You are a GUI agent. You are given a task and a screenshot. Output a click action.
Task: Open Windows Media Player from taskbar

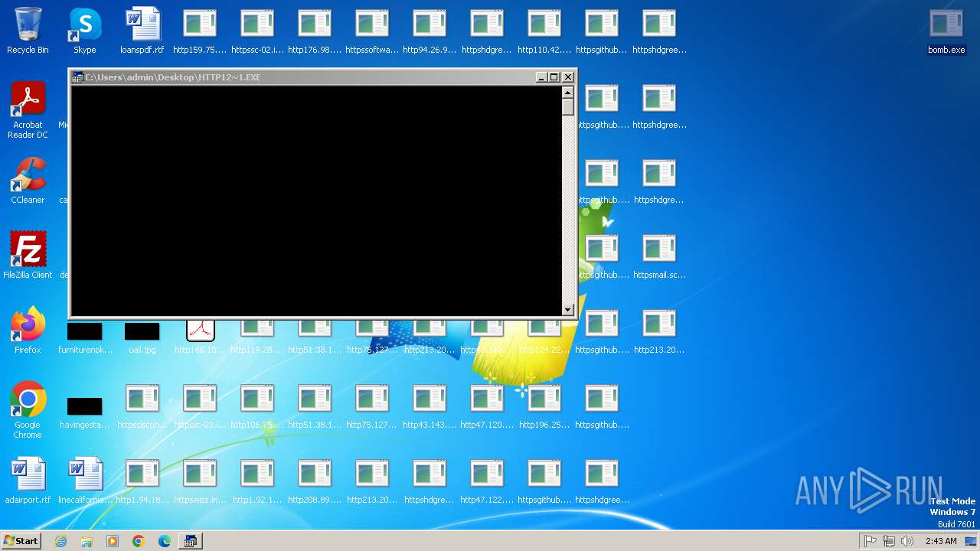(113, 541)
